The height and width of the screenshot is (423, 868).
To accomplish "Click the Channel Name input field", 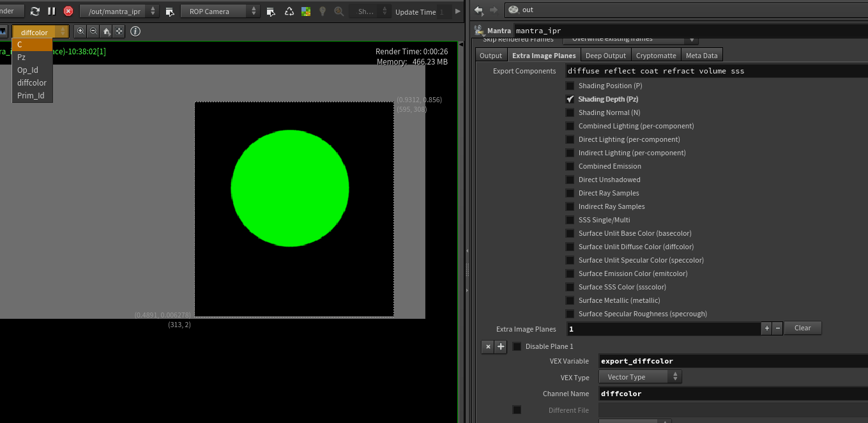I will [728, 394].
